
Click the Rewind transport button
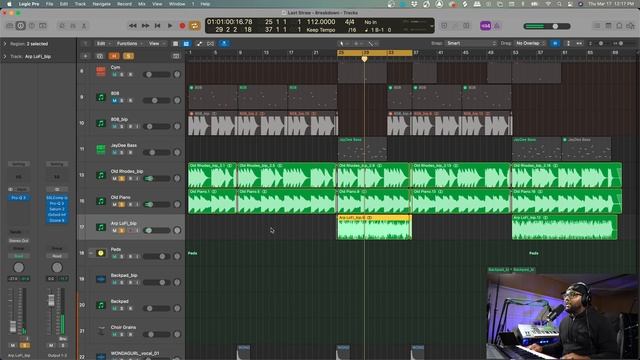pyautogui.click(x=133, y=26)
